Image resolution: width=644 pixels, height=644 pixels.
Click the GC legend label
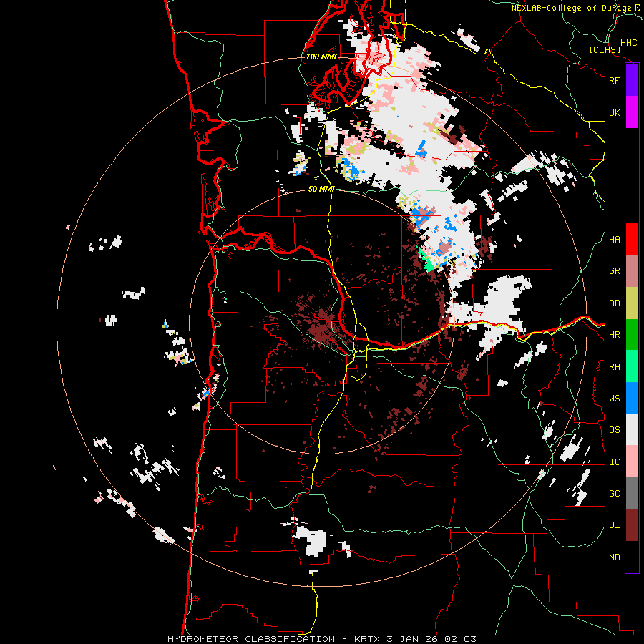pos(614,494)
